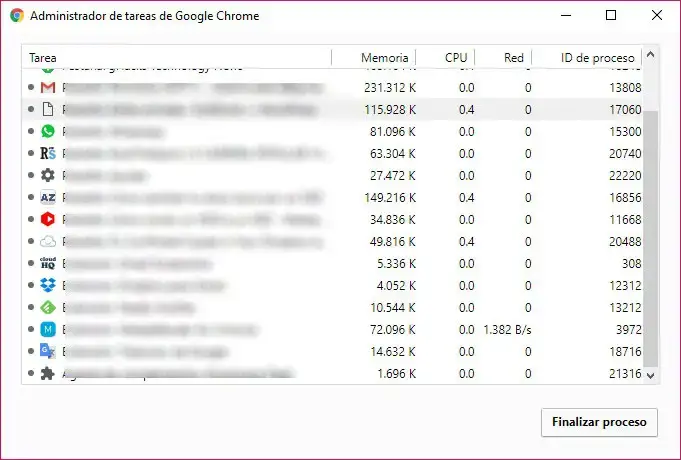Click the WhatsApp icon in task list

[x=48, y=131]
